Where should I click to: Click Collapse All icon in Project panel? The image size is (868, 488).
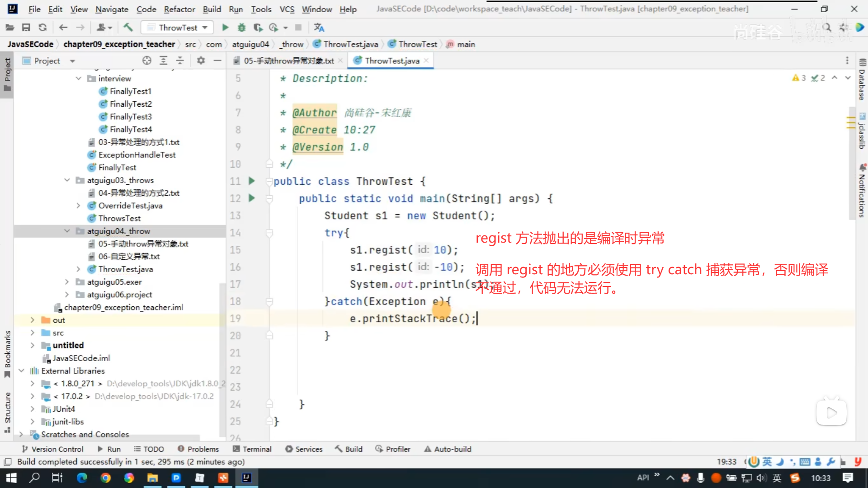(x=180, y=61)
